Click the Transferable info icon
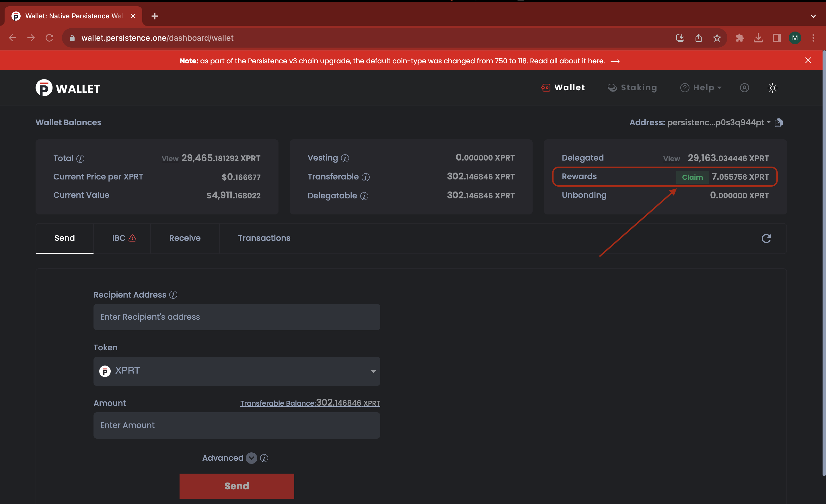Viewport: 826px width, 504px height. [366, 177]
